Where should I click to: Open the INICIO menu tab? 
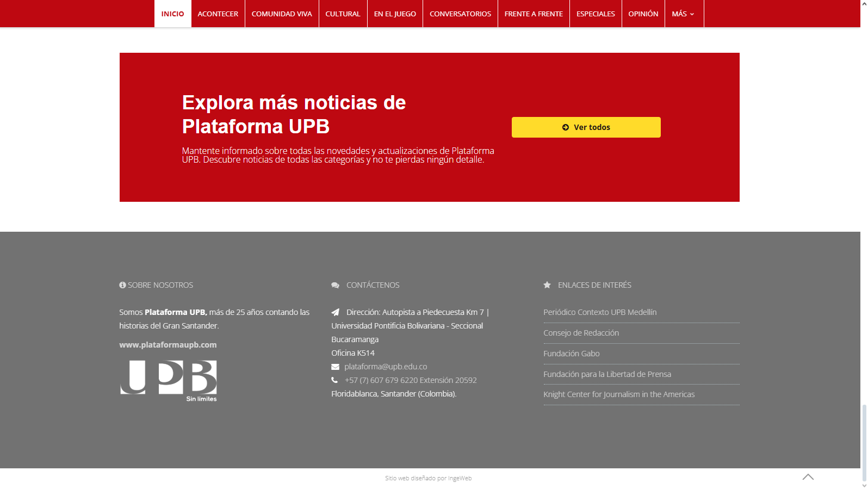point(172,14)
